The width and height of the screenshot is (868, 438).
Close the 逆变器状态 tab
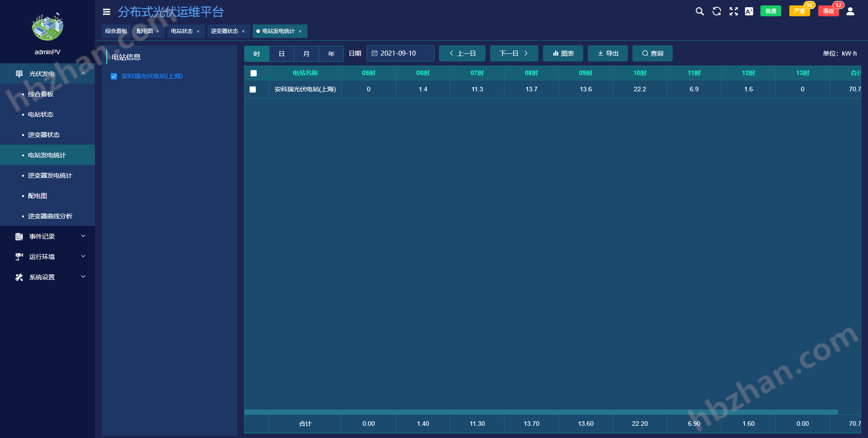(243, 31)
